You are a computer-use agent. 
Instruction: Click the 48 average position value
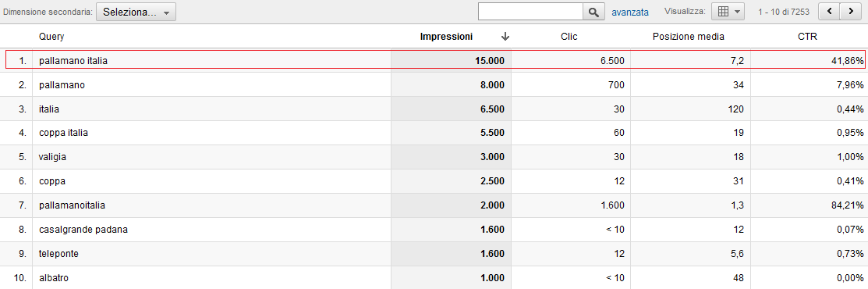739,278
